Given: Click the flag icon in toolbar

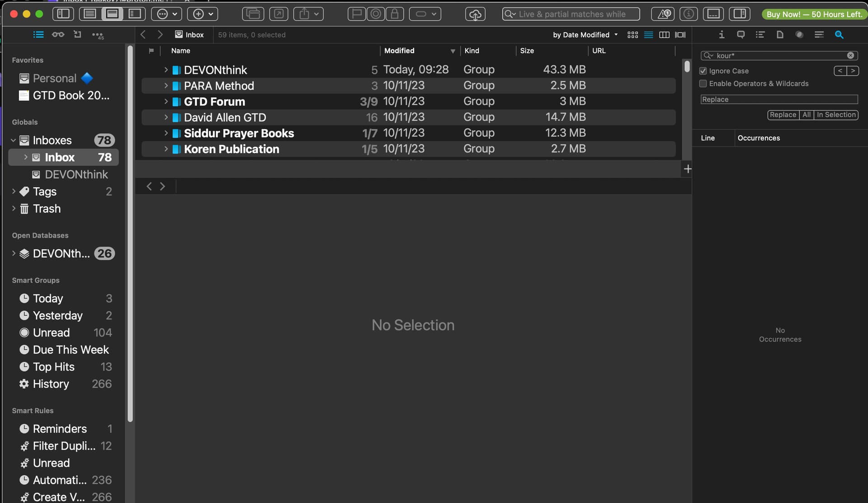Looking at the screenshot, I should pyautogui.click(x=357, y=14).
